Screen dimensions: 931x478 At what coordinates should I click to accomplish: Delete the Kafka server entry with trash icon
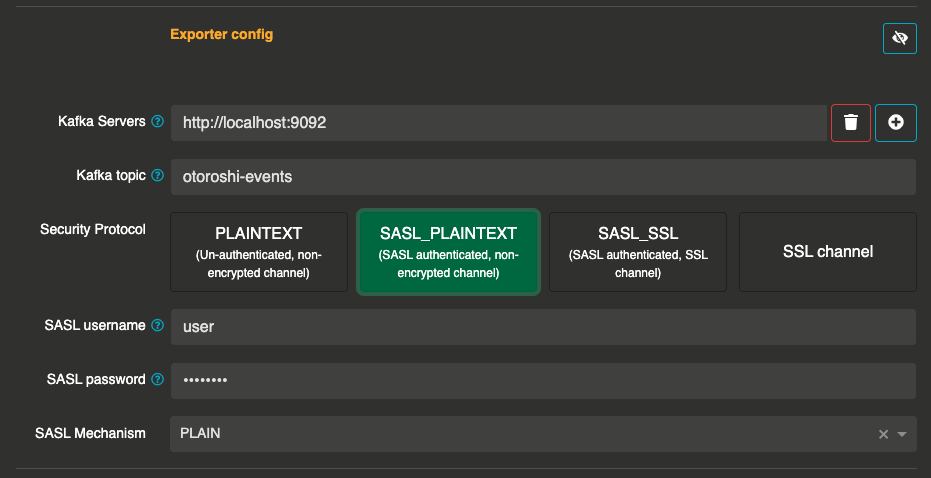850,122
